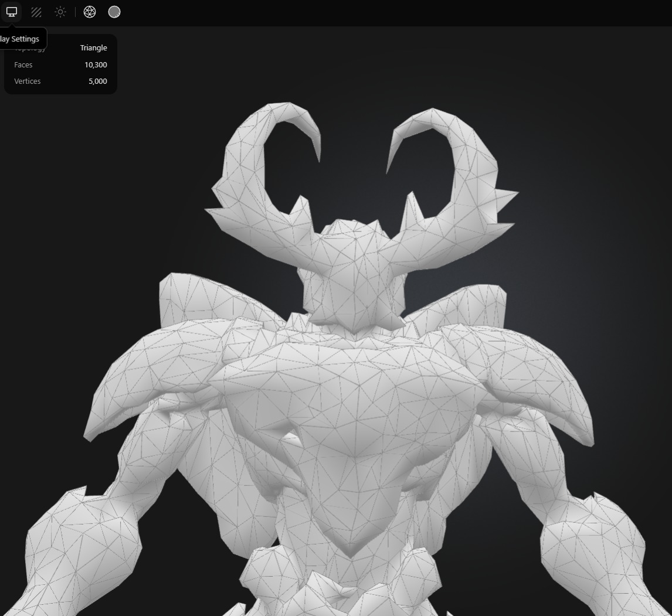Select the vertex count '5,000'
672x616 pixels.
(98, 81)
